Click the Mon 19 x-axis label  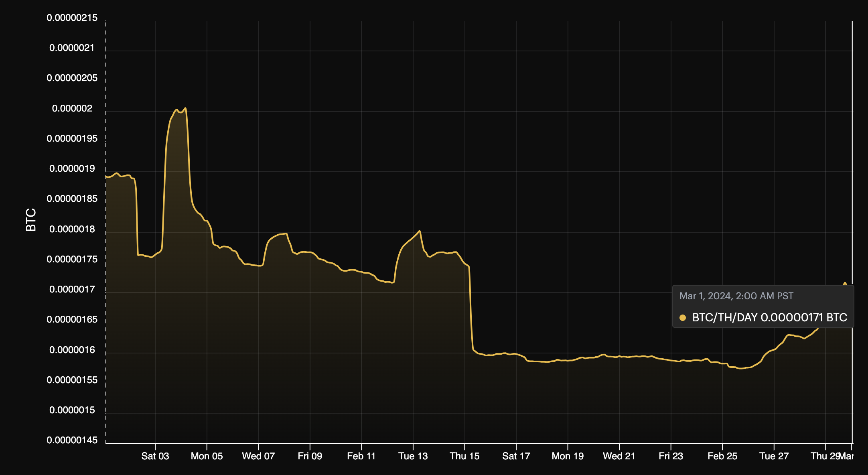568,456
